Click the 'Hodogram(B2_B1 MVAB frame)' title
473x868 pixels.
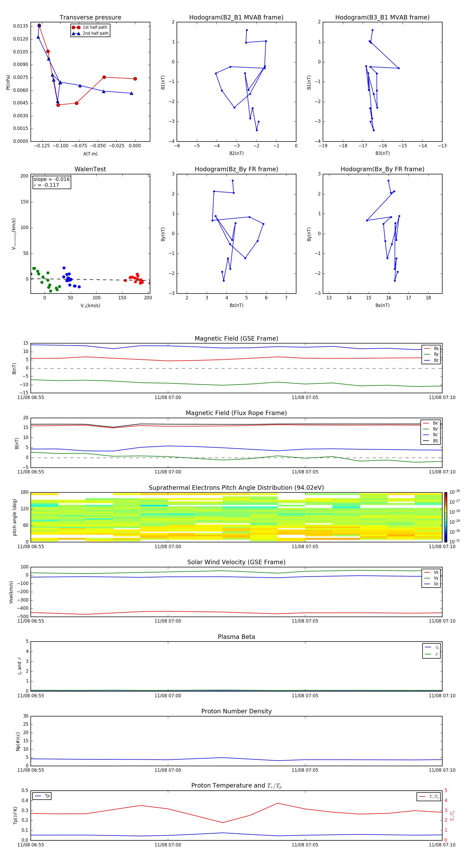click(236, 18)
